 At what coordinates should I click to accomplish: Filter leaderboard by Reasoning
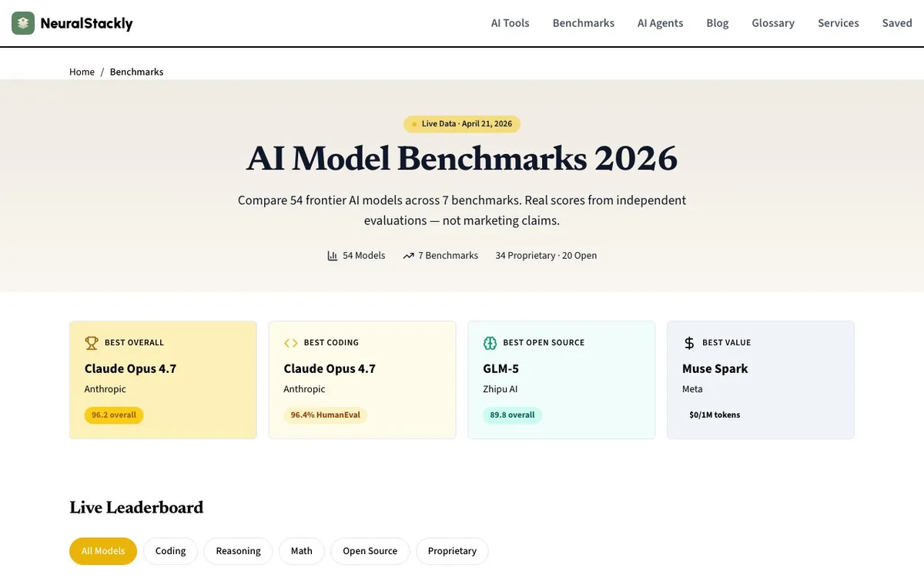[x=238, y=551]
